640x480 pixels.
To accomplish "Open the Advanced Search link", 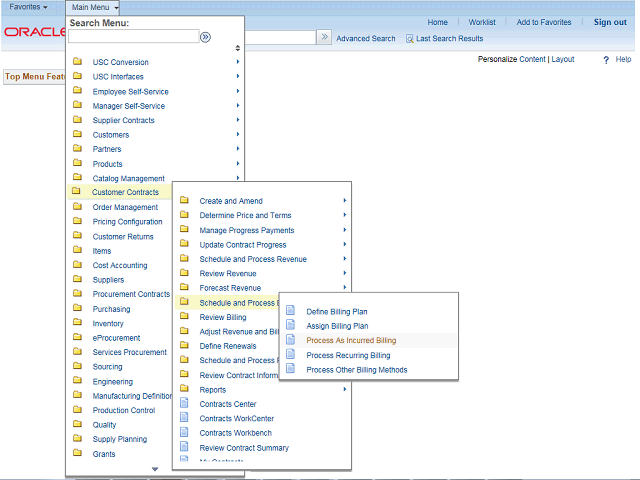I will coord(365,39).
